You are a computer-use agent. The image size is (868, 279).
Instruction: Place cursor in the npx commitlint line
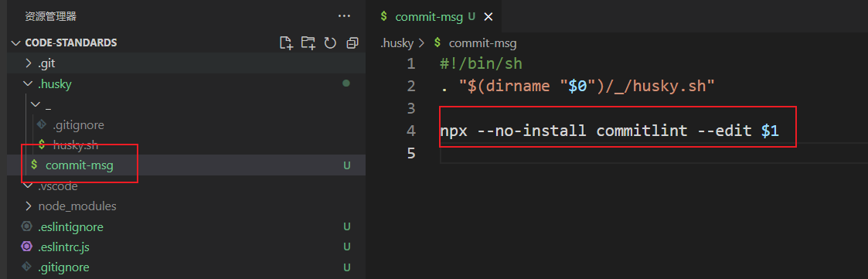pyautogui.click(x=610, y=131)
